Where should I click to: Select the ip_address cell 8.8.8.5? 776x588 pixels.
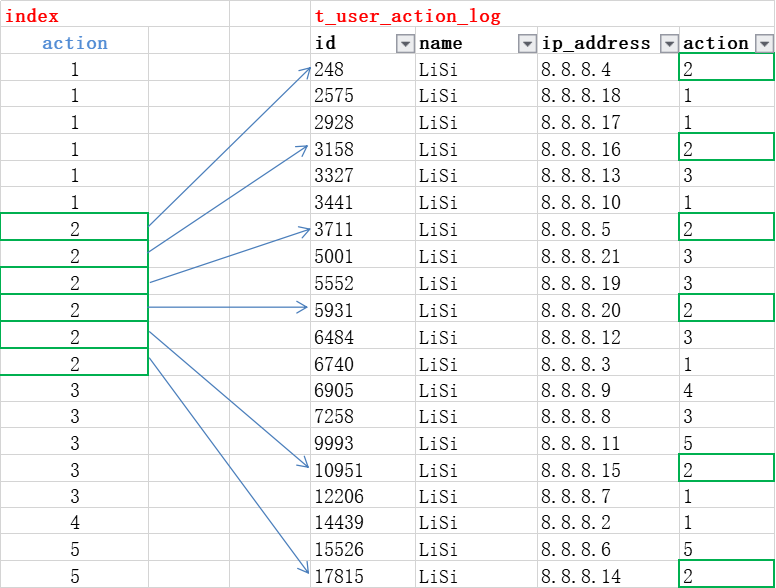[608, 228]
